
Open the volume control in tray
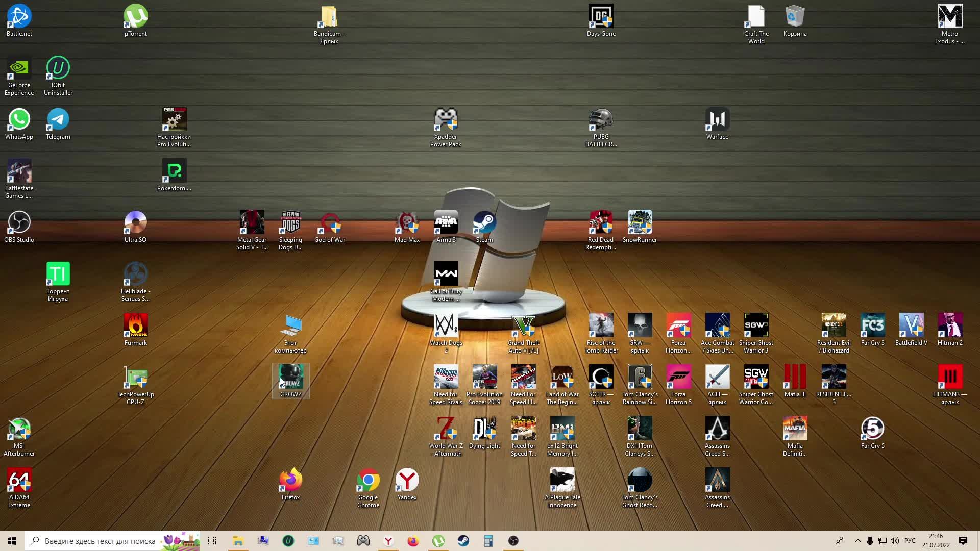[x=895, y=541]
